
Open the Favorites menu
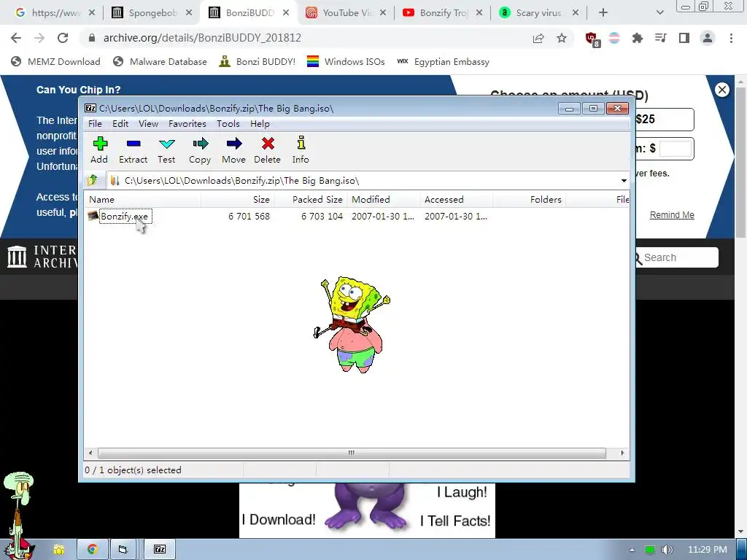click(187, 124)
